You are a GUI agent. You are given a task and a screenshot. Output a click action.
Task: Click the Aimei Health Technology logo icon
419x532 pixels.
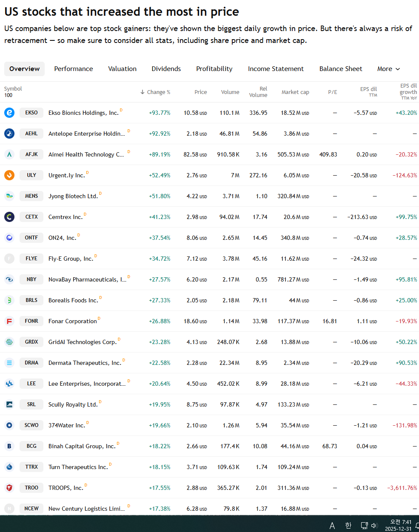pyautogui.click(x=9, y=154)
